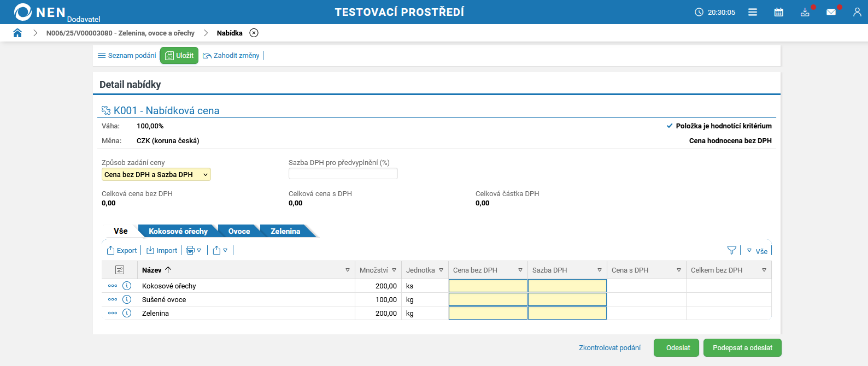Click the Zkontrolovat podání link
The image size is (868, 366).
(x=609, y=348)
